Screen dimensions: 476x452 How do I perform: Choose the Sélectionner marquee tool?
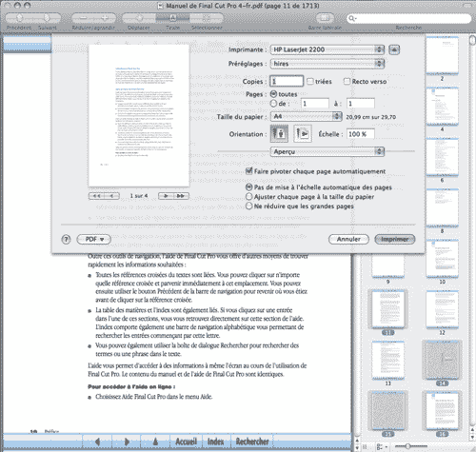[207, 17]
